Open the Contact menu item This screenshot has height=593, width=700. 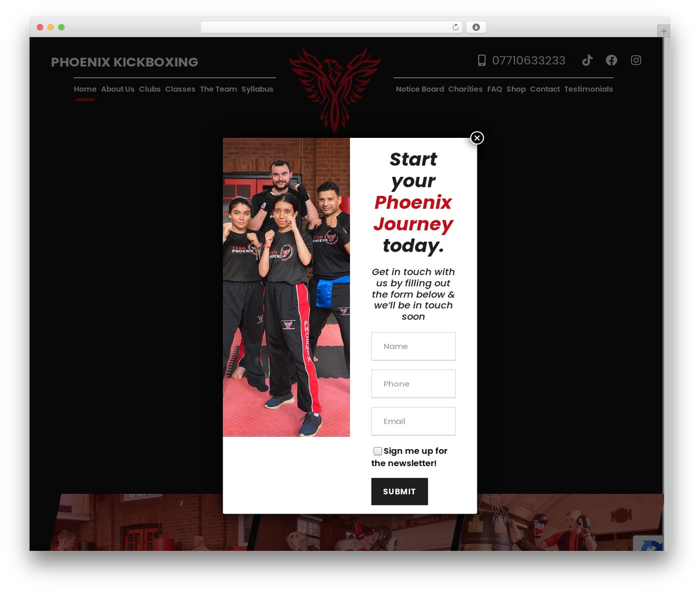coord(545,89)
